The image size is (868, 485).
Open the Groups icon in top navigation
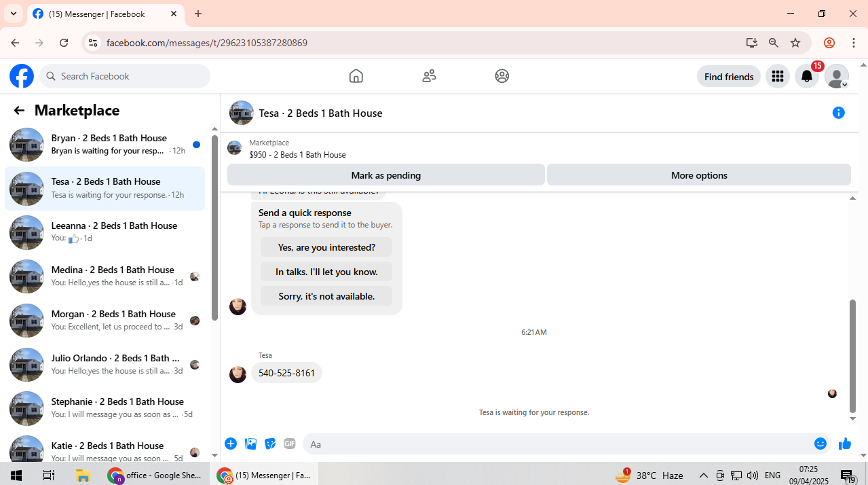pyautogui.click(x=502, y=76)
